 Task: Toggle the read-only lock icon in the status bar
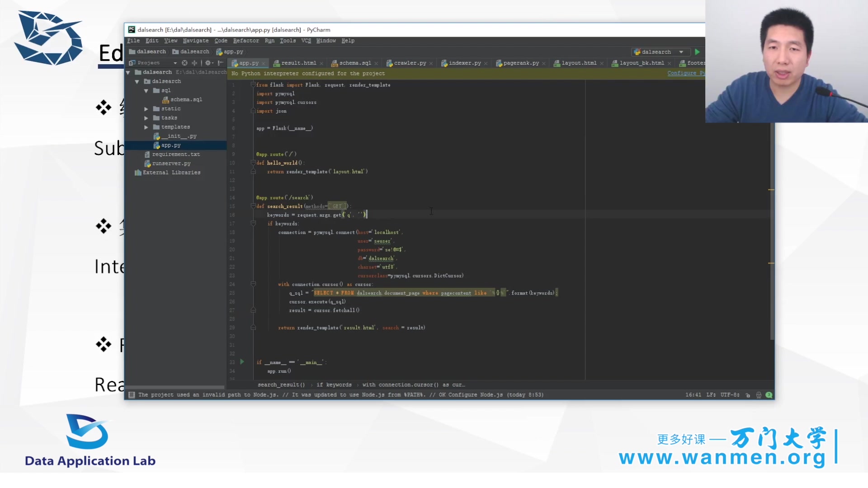click(x=748, y=395)
